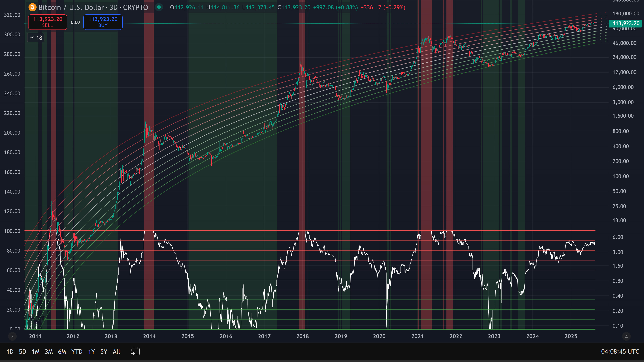Choose the 5Y time range

tap(103, 351)
